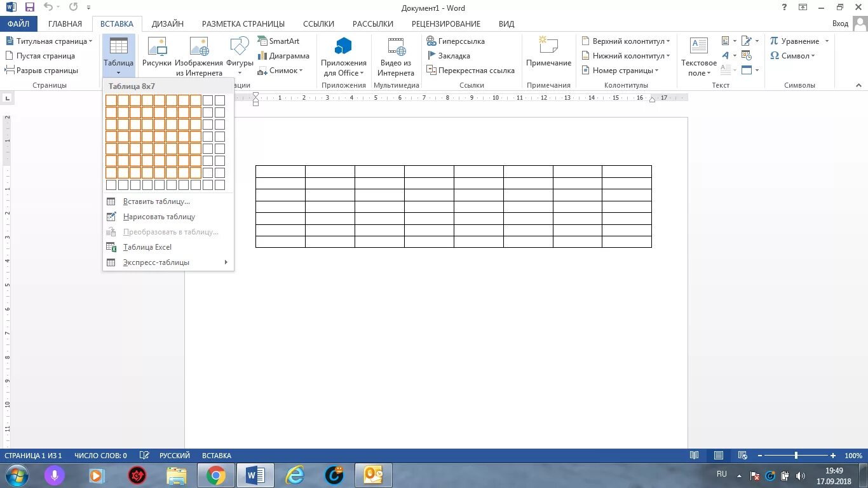Open the РАЗМЕТКА СТРАНИЦЫ tab
The height and width of the screenshot is (488, 868).
point(243,24)
